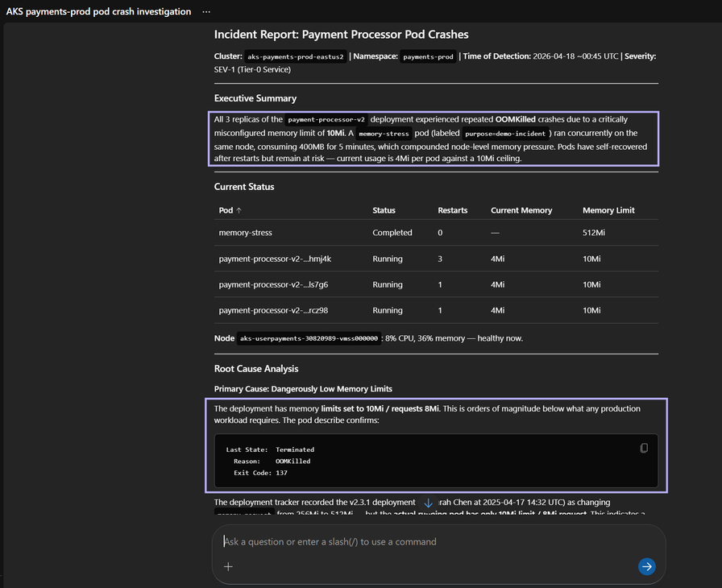
Task: Click the Exit Code: 137 line
Action: pyautogui.click(x=260, y=473)
